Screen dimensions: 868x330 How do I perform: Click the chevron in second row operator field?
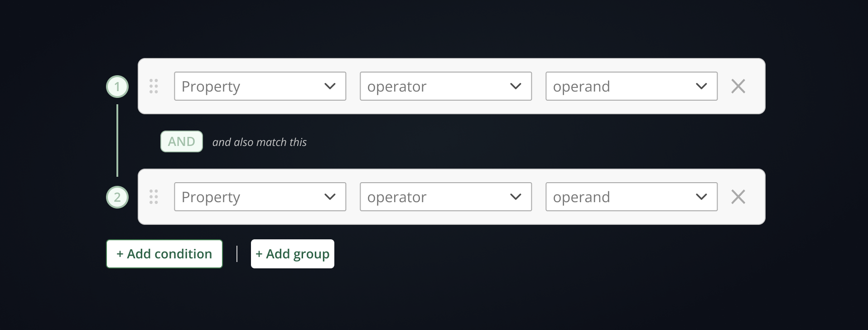pos(516,197)
